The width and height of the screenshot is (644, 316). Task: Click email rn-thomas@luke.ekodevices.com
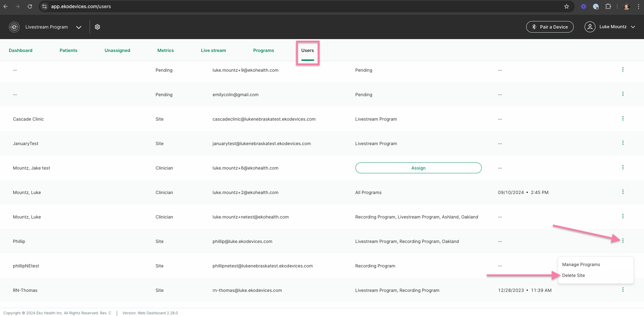coord(247,290)
